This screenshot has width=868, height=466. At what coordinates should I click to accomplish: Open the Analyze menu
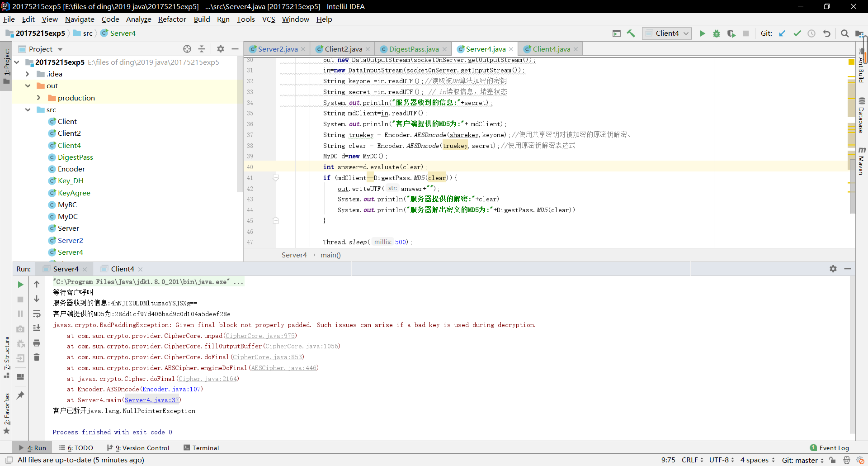[x=139, y=19]
